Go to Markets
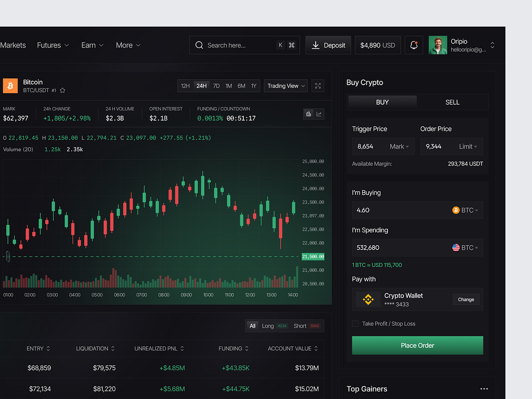 (x=13, y=45)
